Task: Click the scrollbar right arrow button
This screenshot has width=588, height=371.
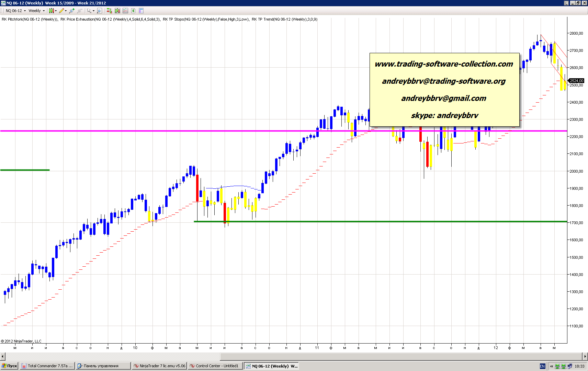Action: (x=585, y=356)
